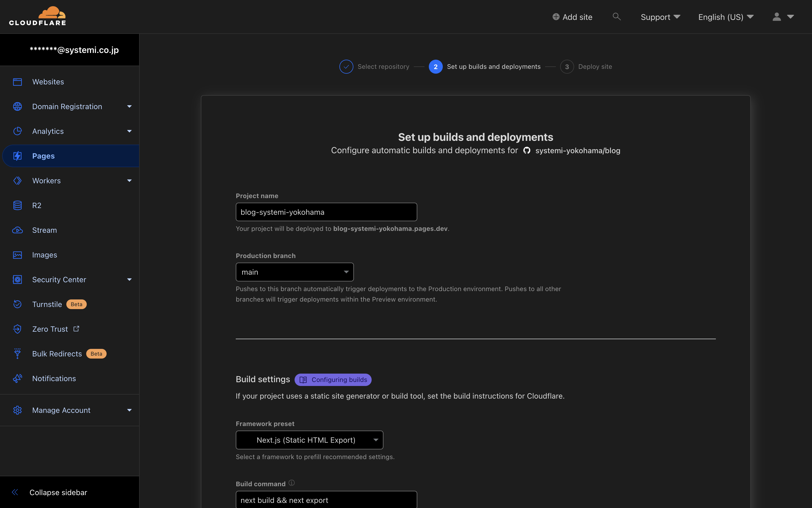Open search with the magnifier icon
The width and height of the screenshot is (812, 508).
pyautogui.click(x=616, y=16)
